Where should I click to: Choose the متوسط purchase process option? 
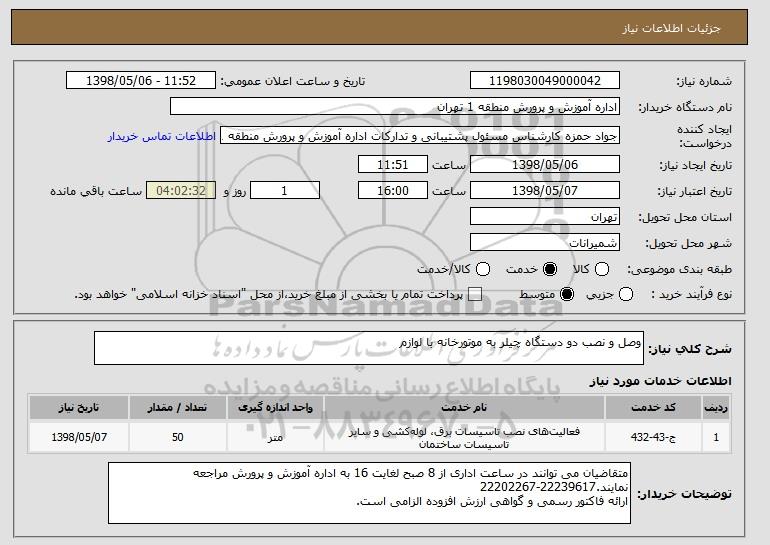[x=567, y=295]
